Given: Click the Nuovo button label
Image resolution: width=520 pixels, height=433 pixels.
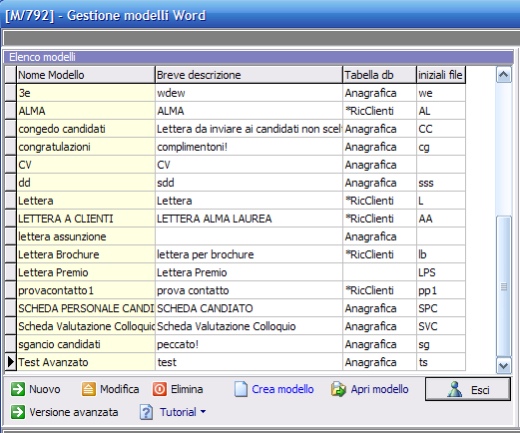Looking at the screenshot, I should pos(45,389).
